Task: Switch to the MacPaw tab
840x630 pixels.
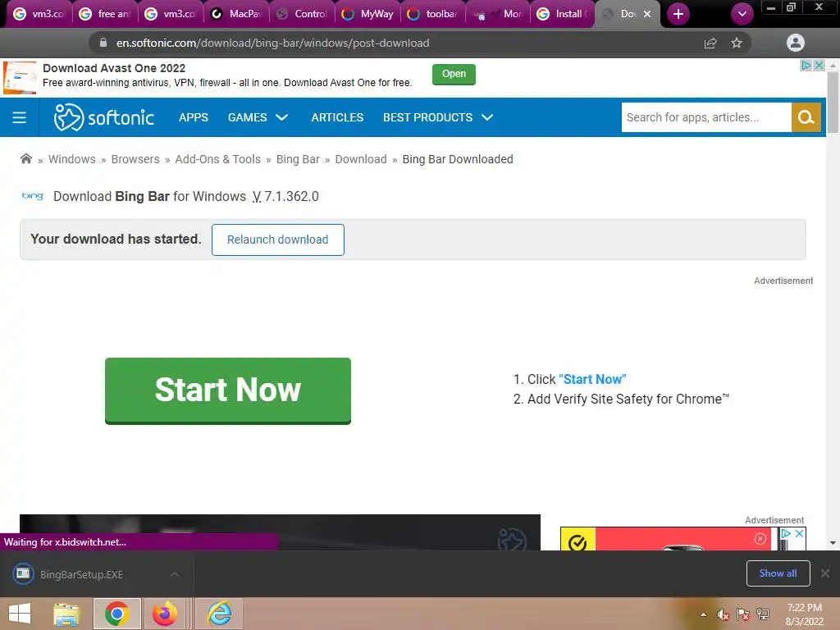Action: [x=236, y=14]
